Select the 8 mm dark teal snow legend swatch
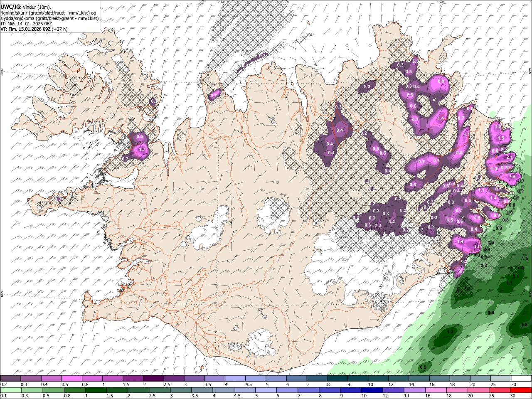 [x=337, y=379]
